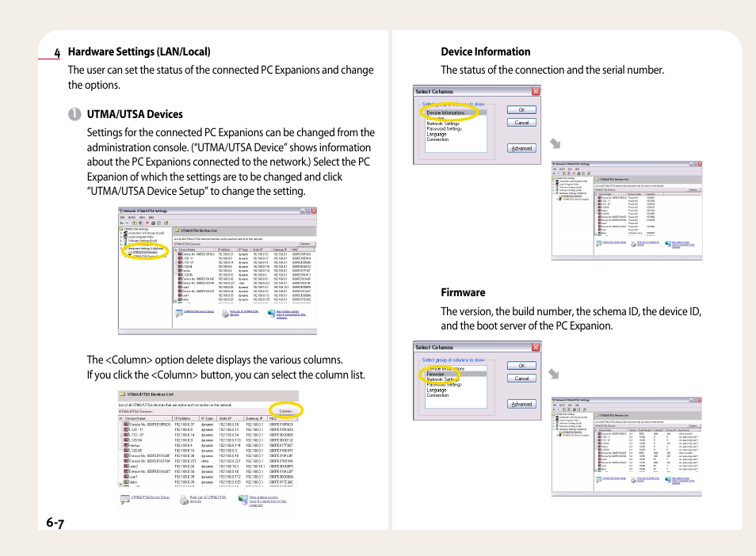Select Device Informations in Select Columns dialog under Device Information
756x556 pixels.
point(456,112)
